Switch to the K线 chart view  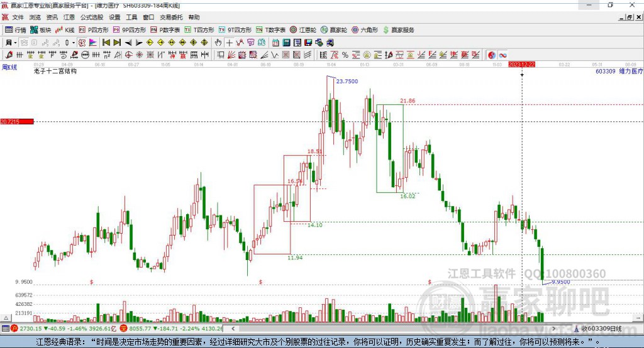click(65, 30)
